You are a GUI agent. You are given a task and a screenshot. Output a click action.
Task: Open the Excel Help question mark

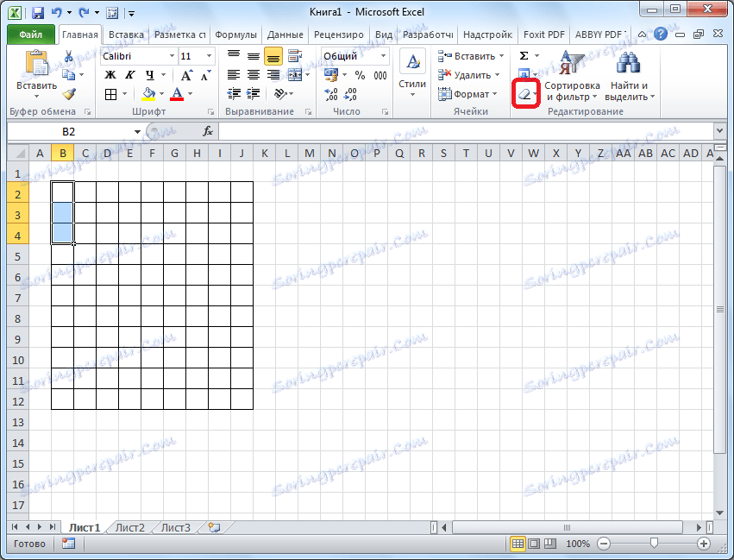(x=661, y=34)
